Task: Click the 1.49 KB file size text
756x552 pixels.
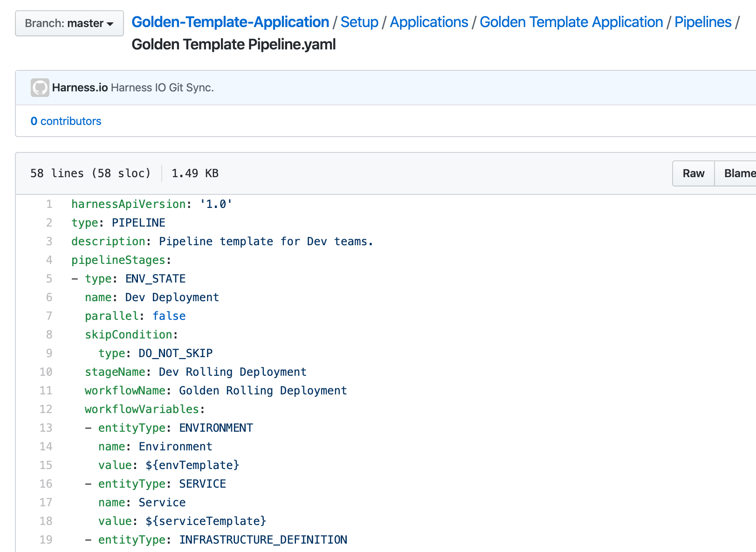Action: pos(195,173)
